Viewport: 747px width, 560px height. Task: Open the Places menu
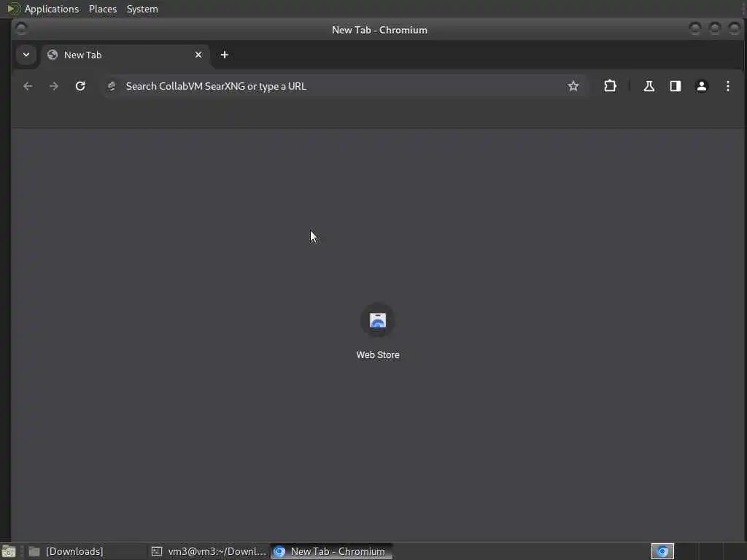(x=103, y=9)
